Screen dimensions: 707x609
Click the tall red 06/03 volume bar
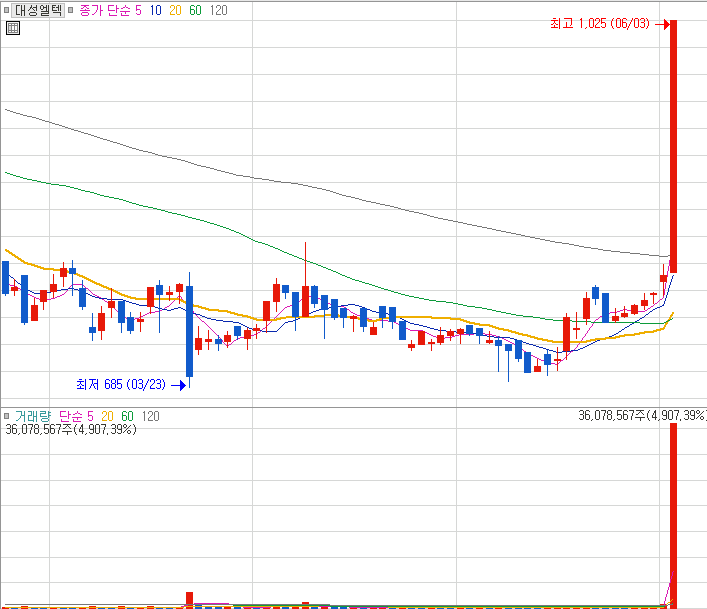coord(674,516)
